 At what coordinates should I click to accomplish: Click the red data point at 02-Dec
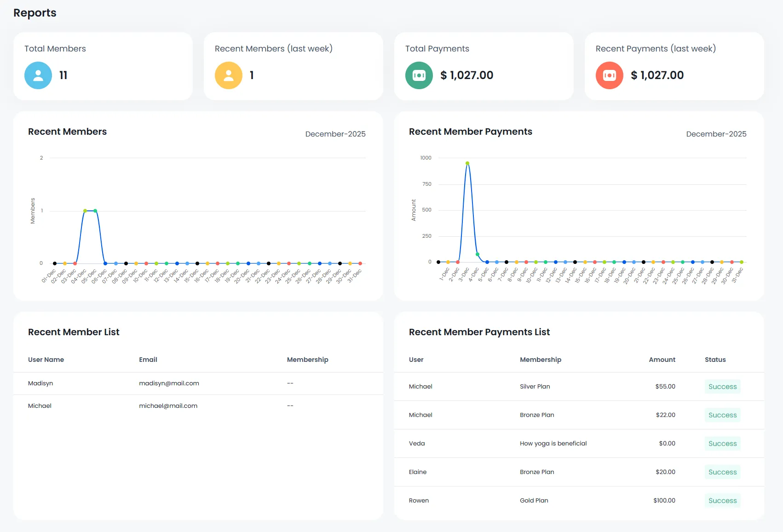75,263
